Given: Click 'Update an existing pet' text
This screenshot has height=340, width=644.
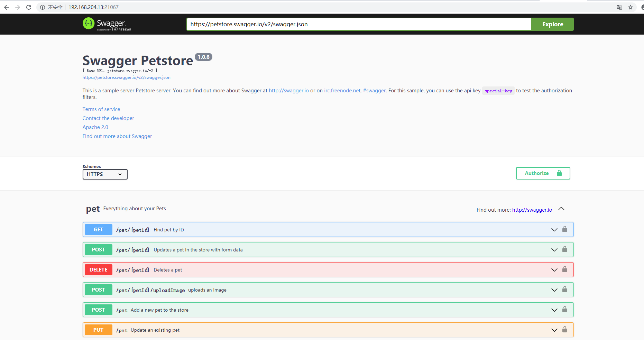Looking at the screenshot, I should (155, 330).
